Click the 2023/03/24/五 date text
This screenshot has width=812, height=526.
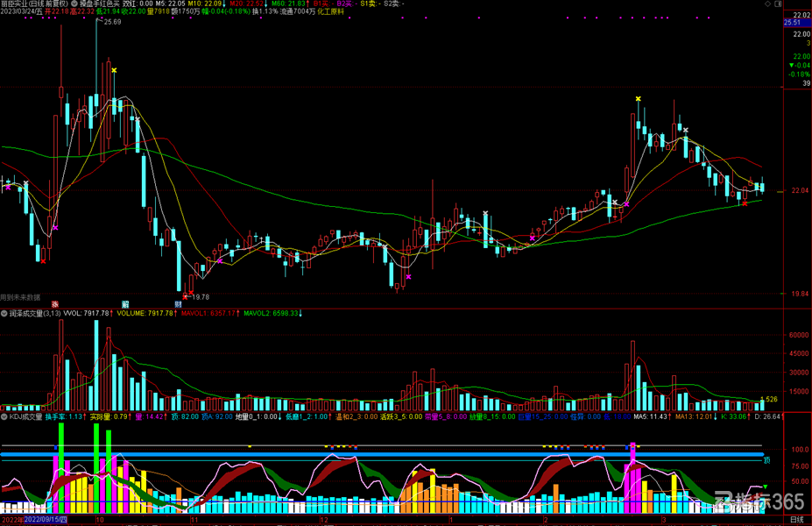pyautogui.click(x=21, y=11)
